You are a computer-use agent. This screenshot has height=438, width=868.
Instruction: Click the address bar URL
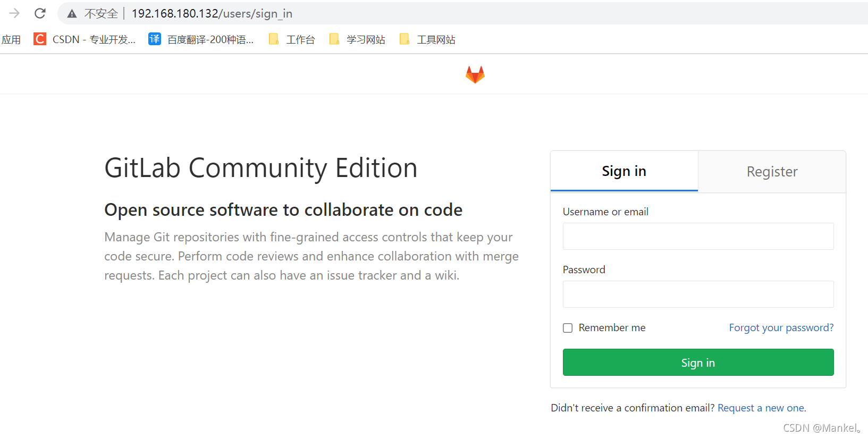(x=212, y=14)
